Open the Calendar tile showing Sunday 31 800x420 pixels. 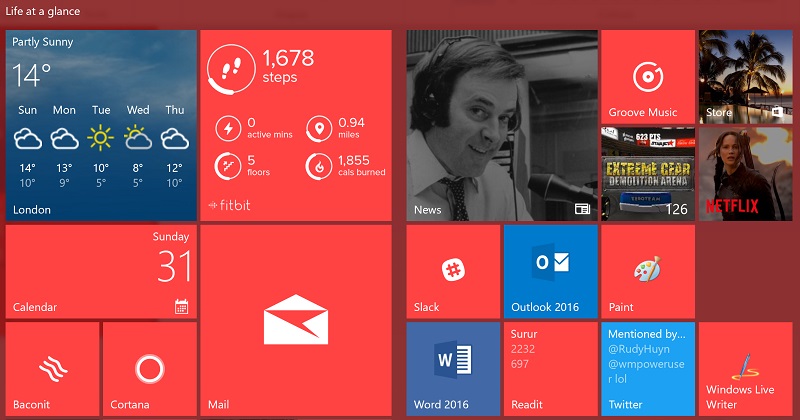pos(101,271)
